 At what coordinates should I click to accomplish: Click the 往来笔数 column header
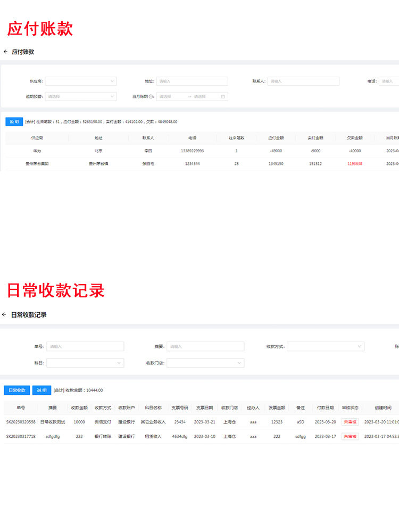pos(237,138)
